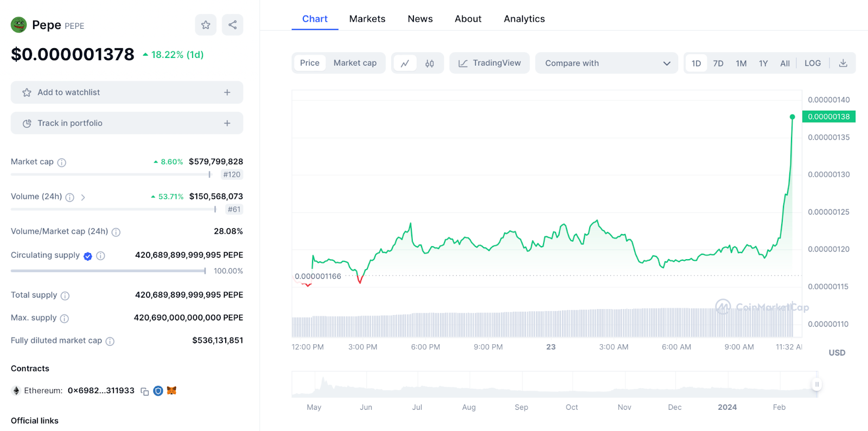Click the $0.000001378 price text
The height and width of the screenshot is (431, 868).
click(x=73, y=54)
